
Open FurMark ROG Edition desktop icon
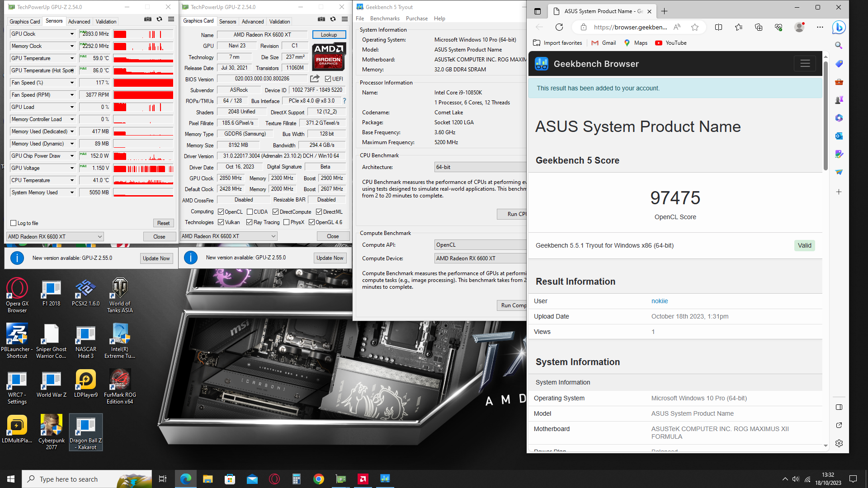(x=120, y=386)
